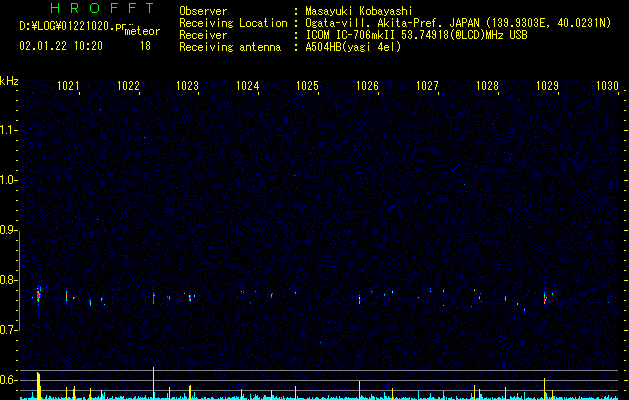Click the 1028 time axis tick label

tap(487, 86)
